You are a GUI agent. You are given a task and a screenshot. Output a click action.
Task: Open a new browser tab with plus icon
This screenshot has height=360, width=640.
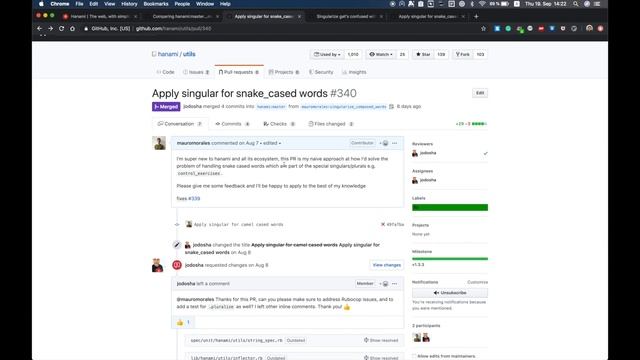(x=476, y=16)
